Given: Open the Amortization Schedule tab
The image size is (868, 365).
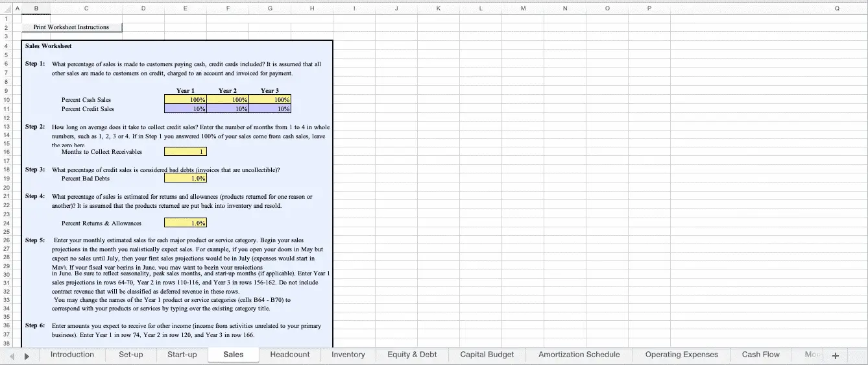Looking at the screenshot, I should (579, 355).
